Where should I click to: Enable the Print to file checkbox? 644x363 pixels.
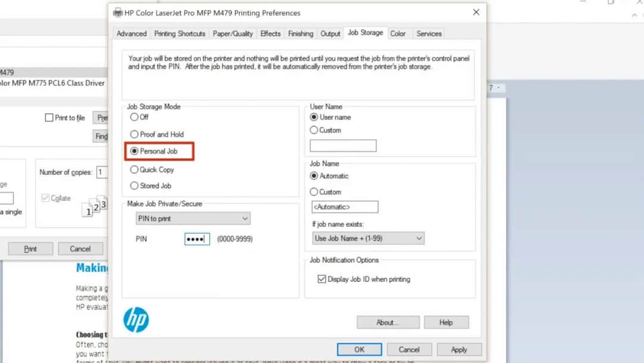(49, 118)
